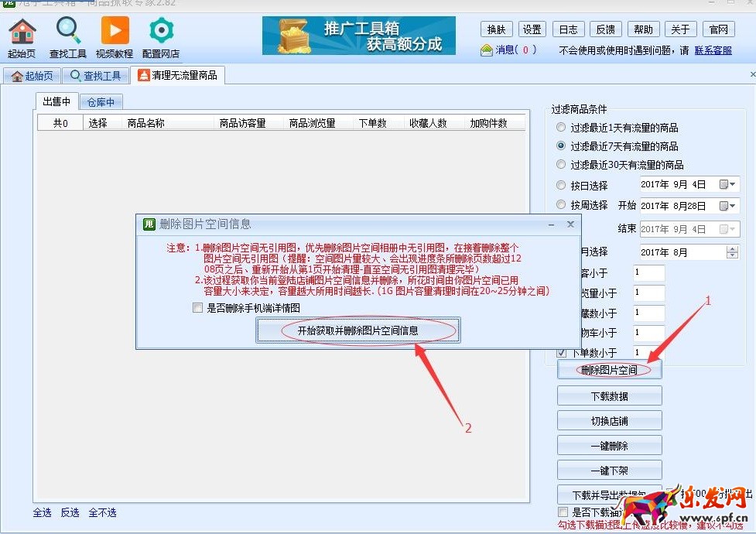Click the month spinner next to 2017年 8月
The image size is (756, 534).
pyautogui.click(x=732, y=252)
